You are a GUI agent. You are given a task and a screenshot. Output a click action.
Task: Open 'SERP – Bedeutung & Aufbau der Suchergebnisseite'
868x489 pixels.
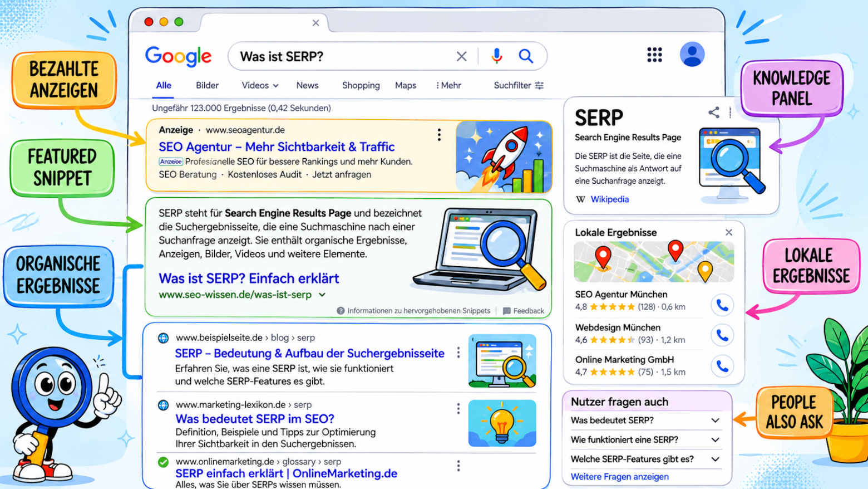(309, 353)
